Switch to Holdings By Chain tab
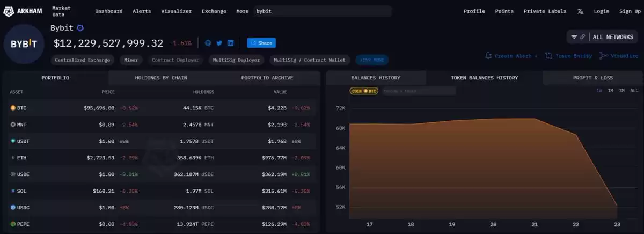644x234 pixels. click(x=161, y=78)
